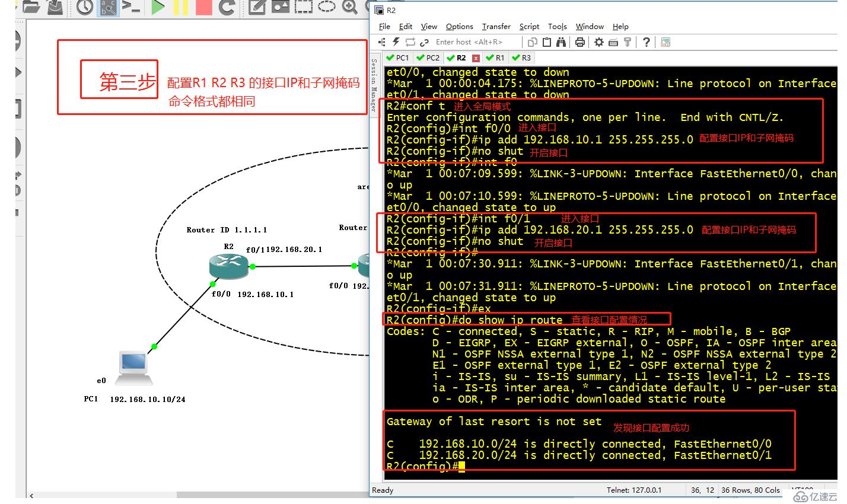Select the PC1 computer on GNS3 canvas
847x504 pixels.
click(133, 368)
